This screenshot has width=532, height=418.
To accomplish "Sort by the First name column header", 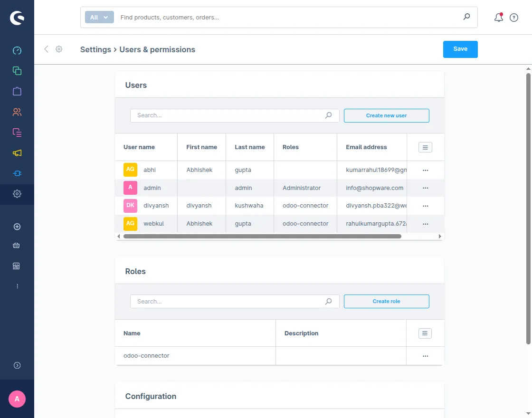I will click(201, 147).
